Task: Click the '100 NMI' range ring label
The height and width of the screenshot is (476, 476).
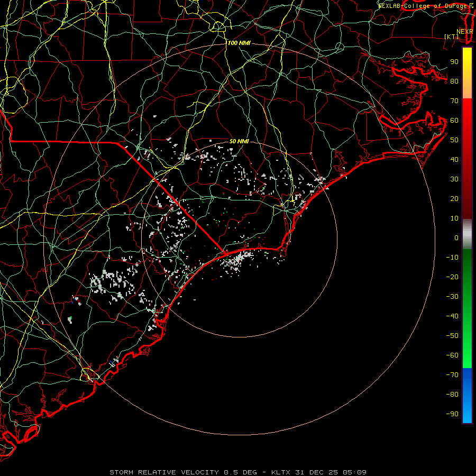Action: 239,43
